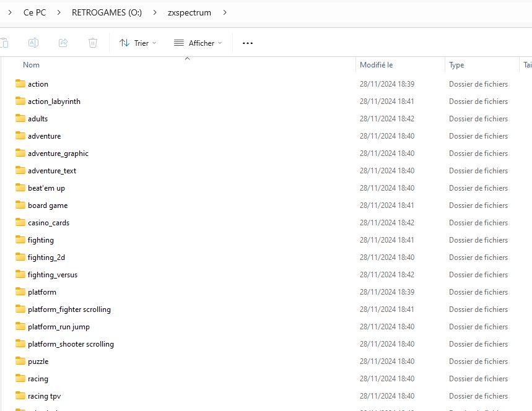Click the Rename icon in the toolbar
The image size is (532, 411).
tap(33, 43)
